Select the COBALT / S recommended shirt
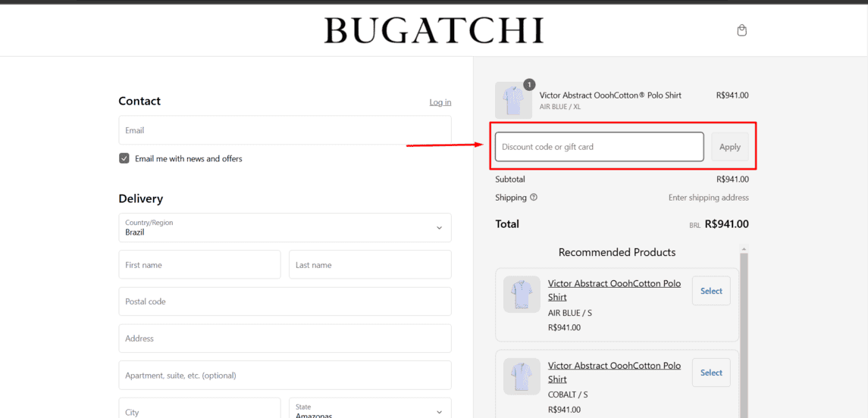 (x=711, y=373)
